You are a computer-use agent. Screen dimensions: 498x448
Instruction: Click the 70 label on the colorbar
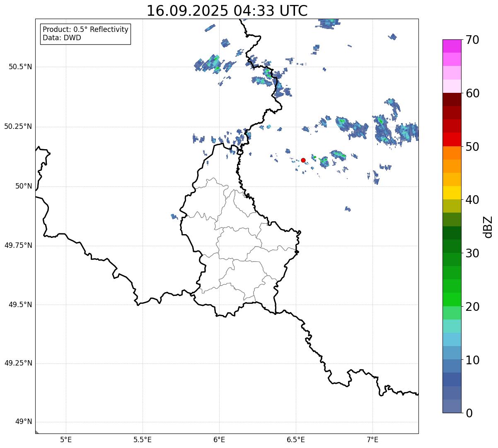(x=472, y=40)
